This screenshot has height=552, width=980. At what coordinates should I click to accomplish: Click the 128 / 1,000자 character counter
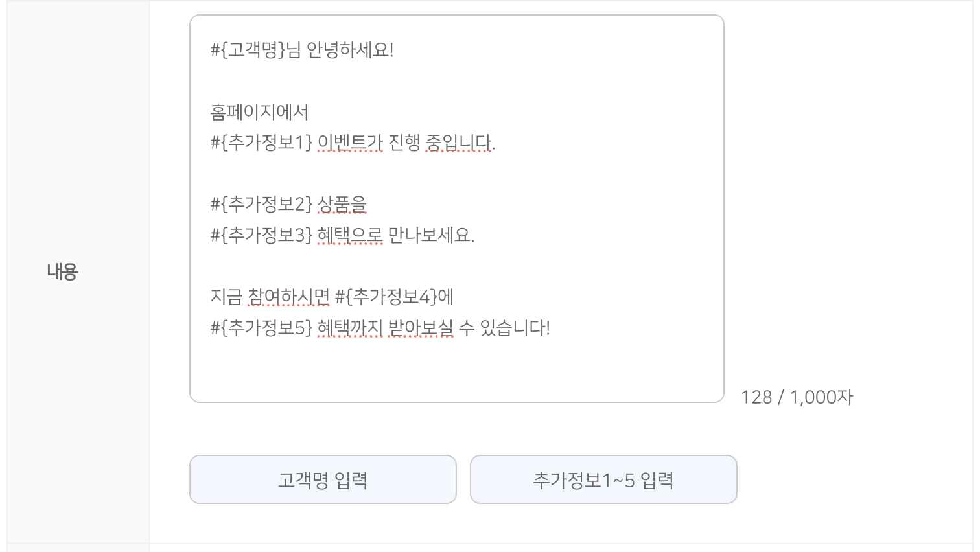[x=797, y=397]
